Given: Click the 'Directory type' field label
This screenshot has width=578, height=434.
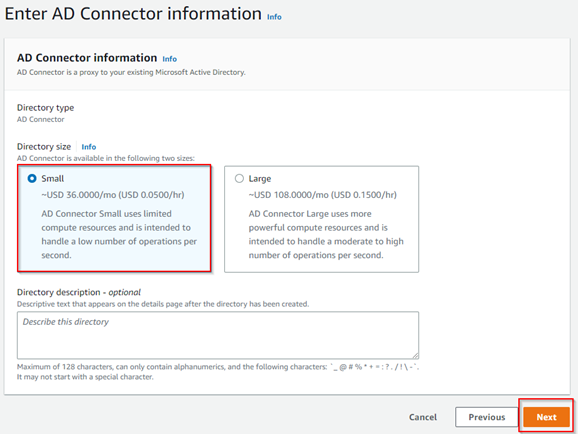Looking at the screenshot, I should tap(45, 108).
